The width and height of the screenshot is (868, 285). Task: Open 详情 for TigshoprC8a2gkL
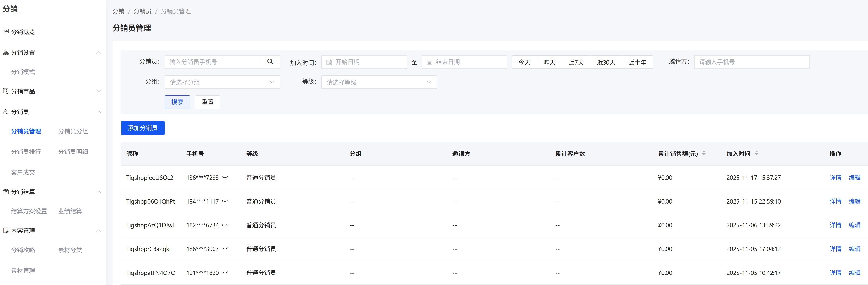point(835,249)
